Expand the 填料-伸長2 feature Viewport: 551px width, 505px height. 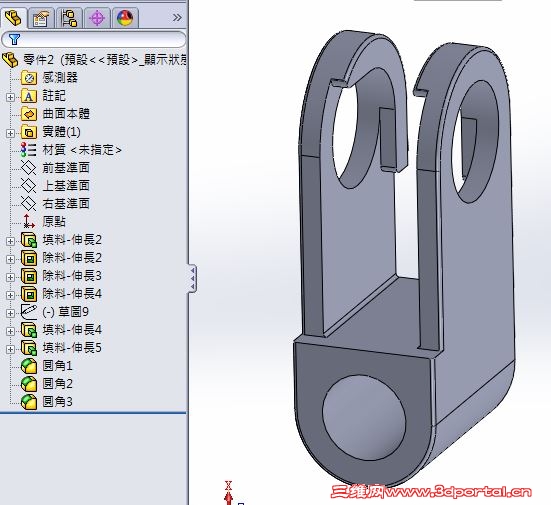coord(10,241)
